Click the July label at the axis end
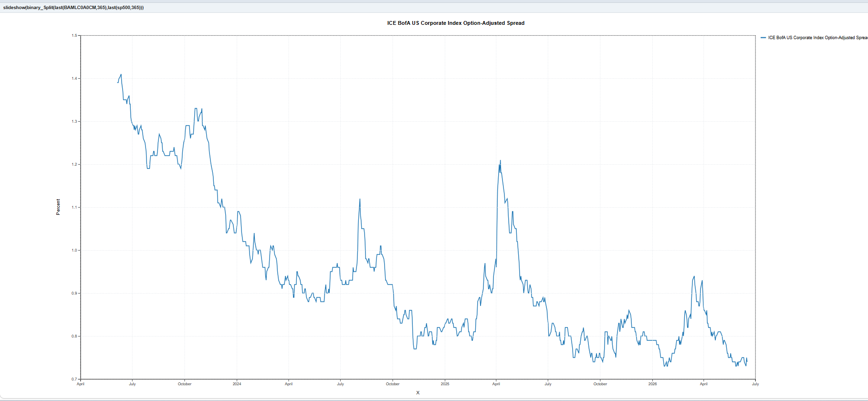Image resolution: width=868 pixels, height=401 pixels. point(755,384)
